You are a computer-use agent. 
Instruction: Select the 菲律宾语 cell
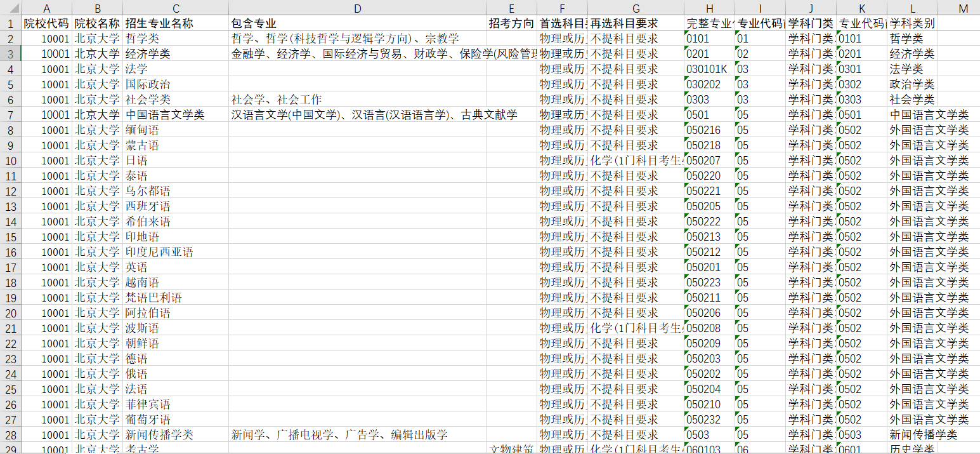pyautogui.click(x=176, y=404)
